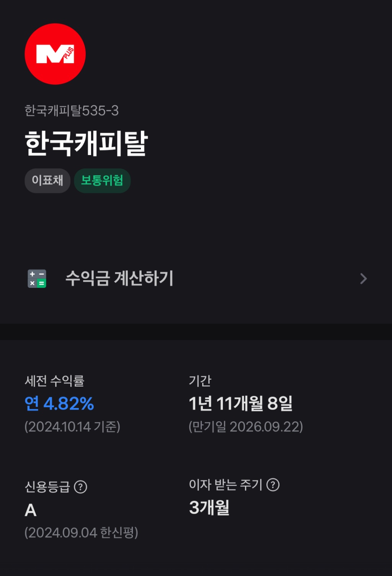Open 수익금 계산하기 text row
The image size is (392, 576).
pyautogui.click(x=196, y=279)
